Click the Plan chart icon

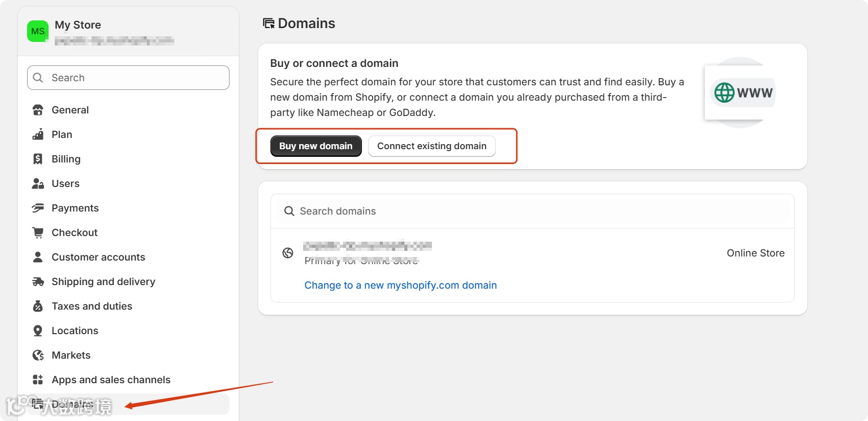pos(38,134)
